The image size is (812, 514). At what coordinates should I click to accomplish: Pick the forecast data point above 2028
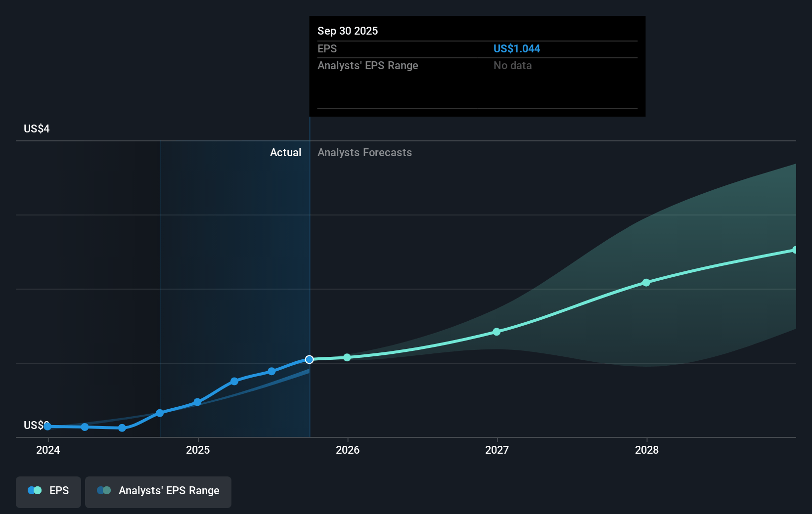point(646,283)
